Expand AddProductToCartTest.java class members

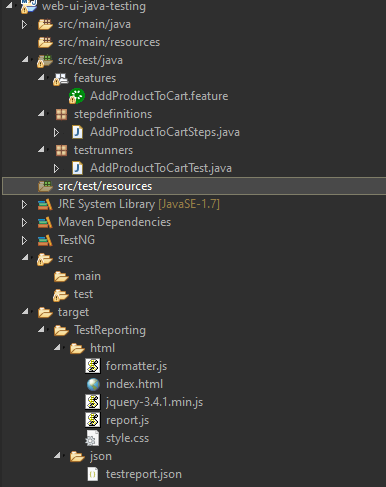coord(56,168)
